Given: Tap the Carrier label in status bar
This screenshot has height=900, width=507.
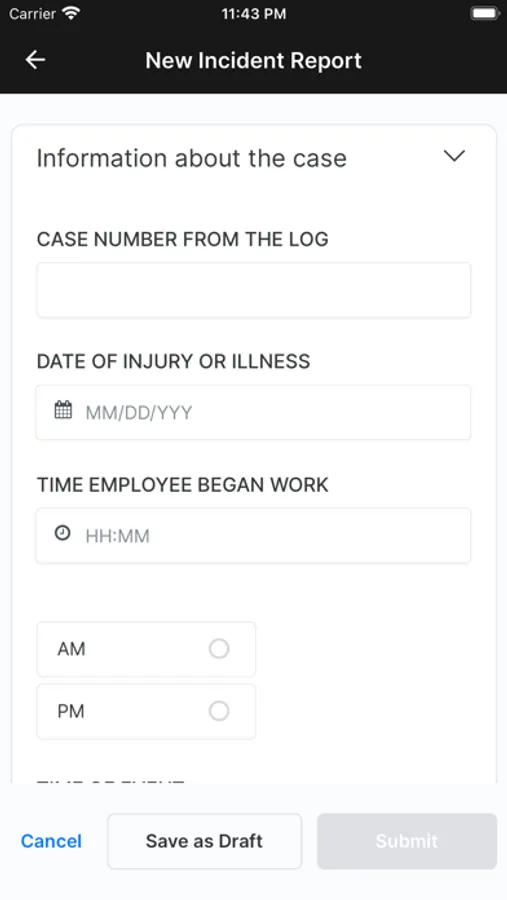Looking at the screenshot, I should 32,14.
